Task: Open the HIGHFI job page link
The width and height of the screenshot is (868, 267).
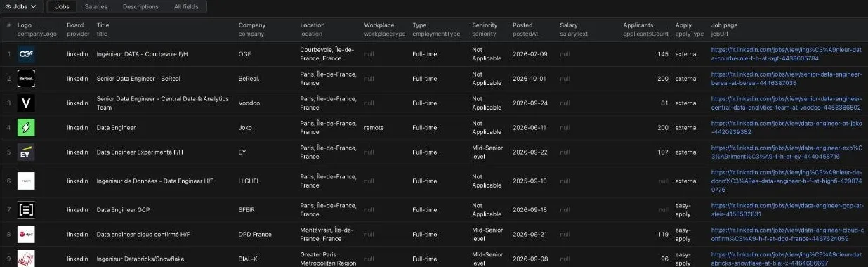Action: coord(786,181)
